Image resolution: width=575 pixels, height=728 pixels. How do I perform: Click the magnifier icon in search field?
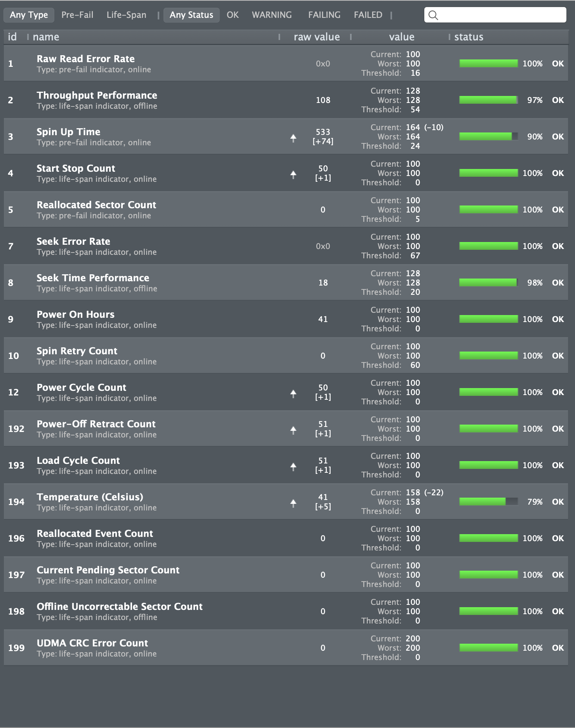(x=433, y=15)
